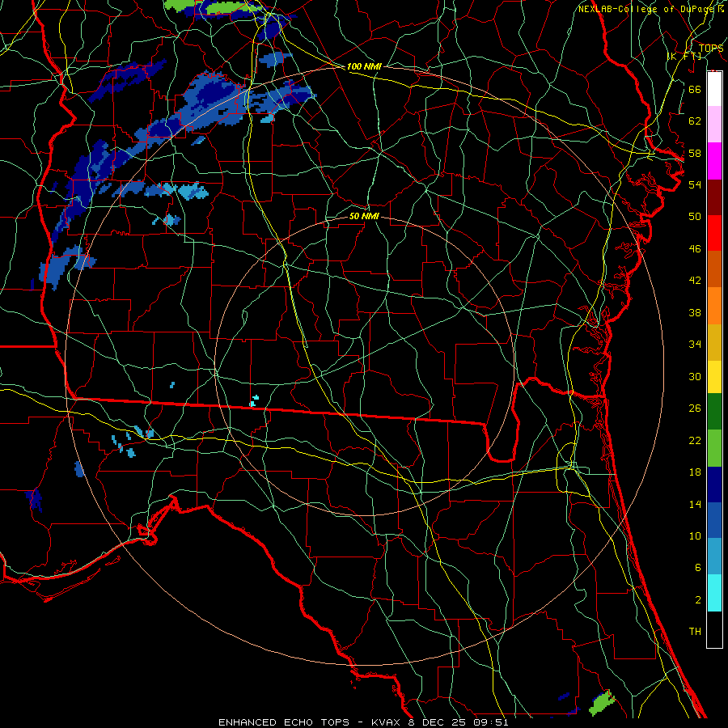Click the magenta legend swatch
This screenshot has width=728, height=728.
point(714,161)
